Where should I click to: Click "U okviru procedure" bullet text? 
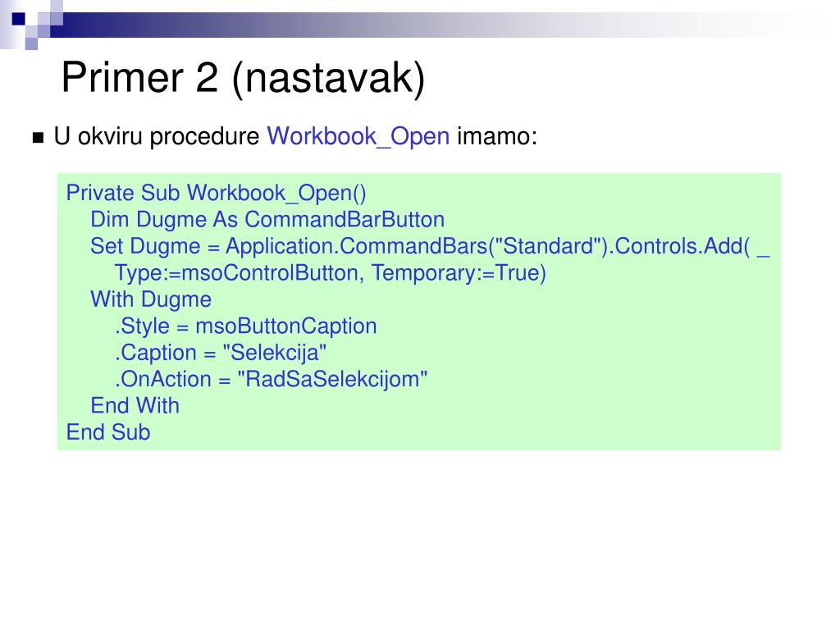tap(157, 137)
